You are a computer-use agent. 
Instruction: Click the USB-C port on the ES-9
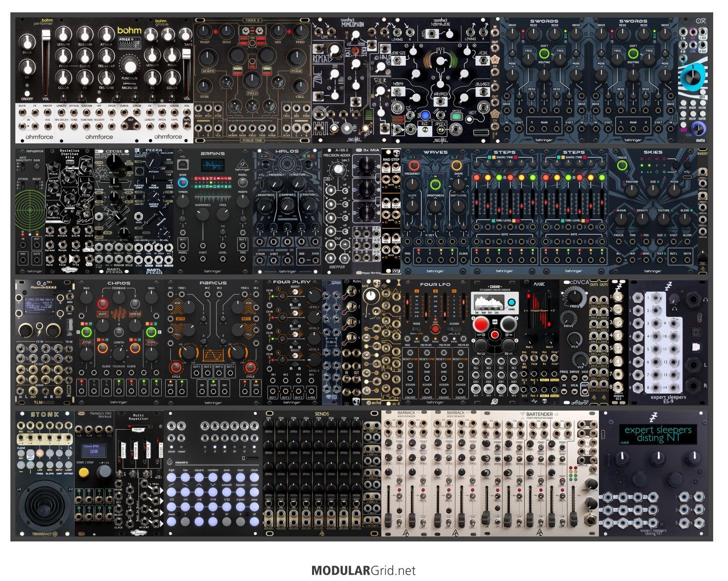(x=700, y=317)
